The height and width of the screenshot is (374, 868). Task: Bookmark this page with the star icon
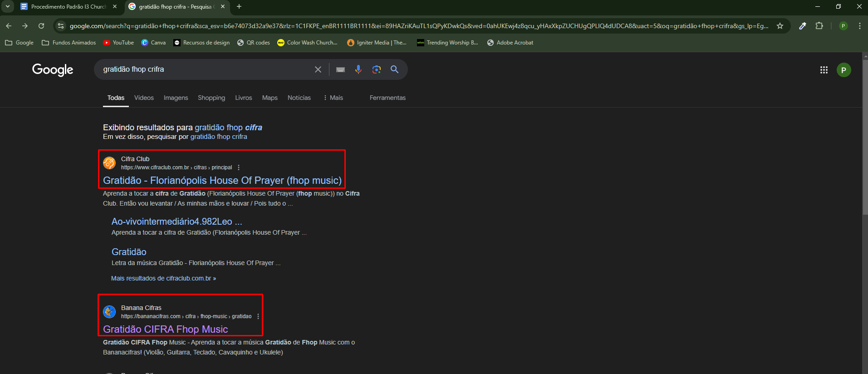tap(780, 26)
